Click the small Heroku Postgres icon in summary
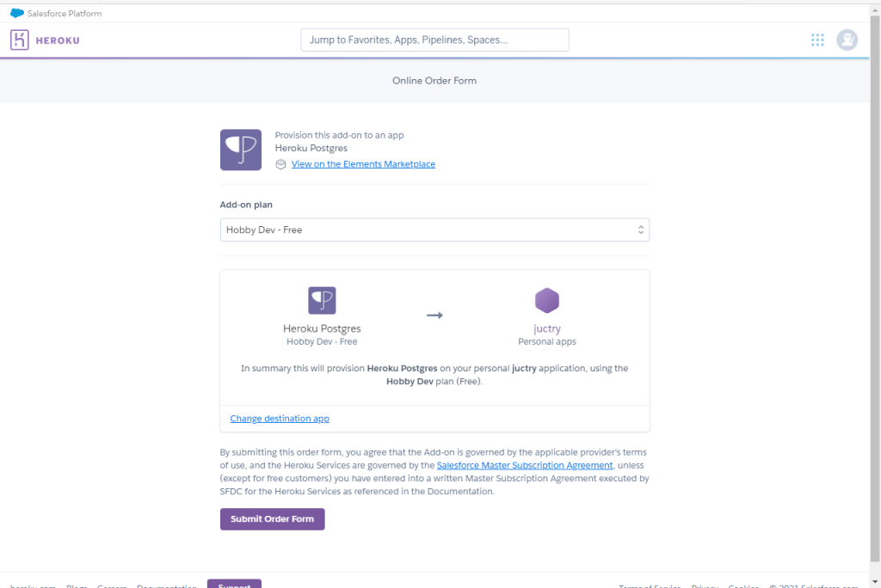The height and width of the screenshot is (588, 881). point(322,301)
